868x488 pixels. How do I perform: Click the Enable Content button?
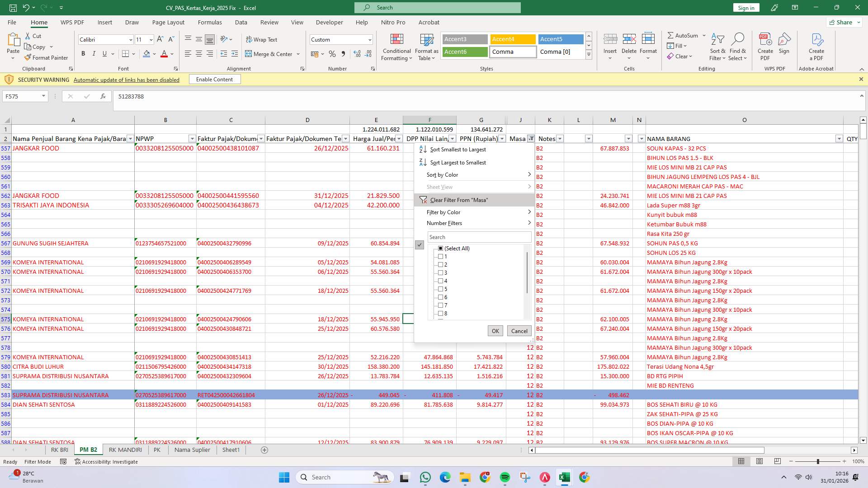coord(214,79)
